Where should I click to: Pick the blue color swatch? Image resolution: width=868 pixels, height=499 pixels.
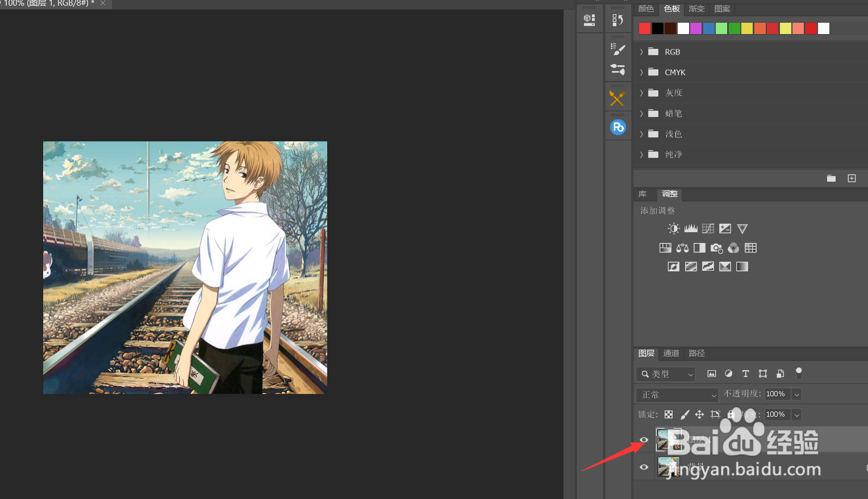pos(709,28)
